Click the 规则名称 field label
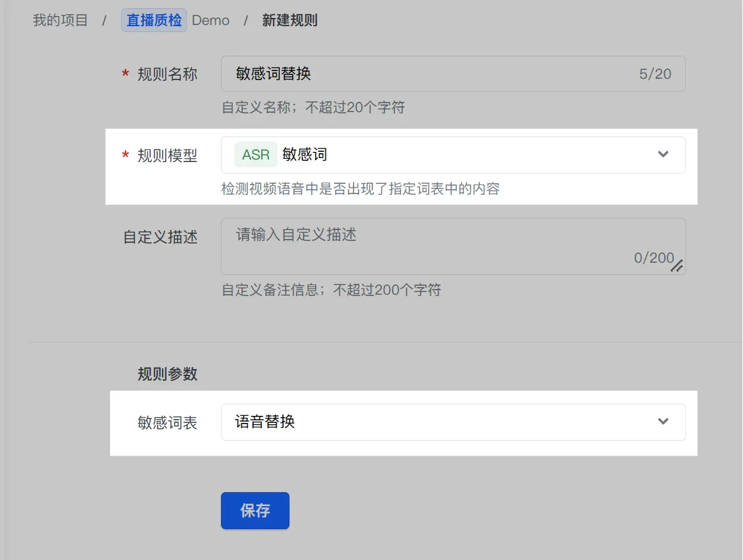The image size is (743, 560). pos(167,74)
